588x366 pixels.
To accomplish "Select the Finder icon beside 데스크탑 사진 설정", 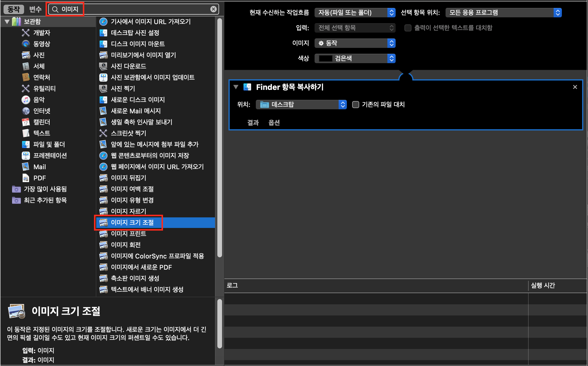I will click(103, 33).
